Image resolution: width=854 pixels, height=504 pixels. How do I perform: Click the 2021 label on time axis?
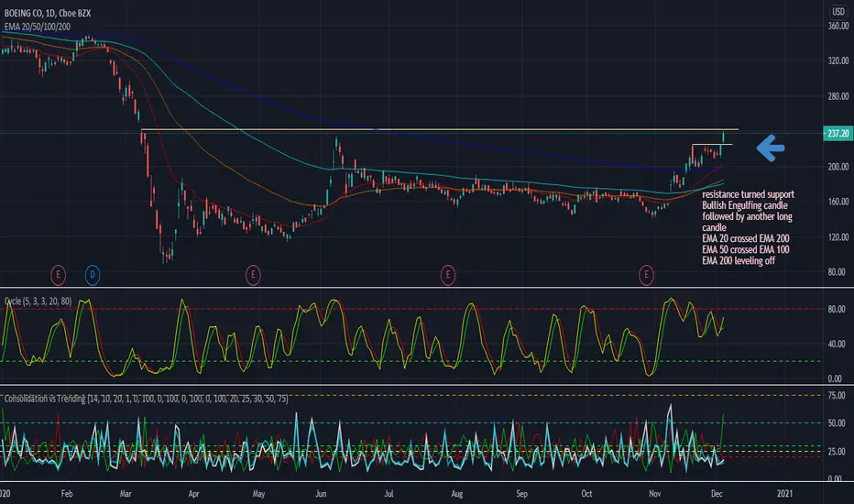[784, 494]
